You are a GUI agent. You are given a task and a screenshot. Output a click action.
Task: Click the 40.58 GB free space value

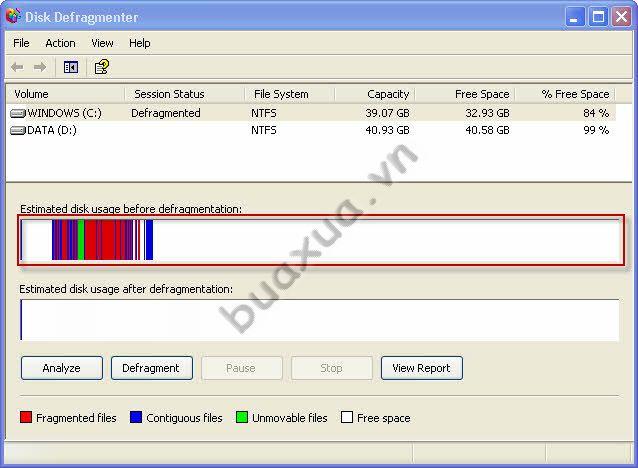tap(487, 130)
